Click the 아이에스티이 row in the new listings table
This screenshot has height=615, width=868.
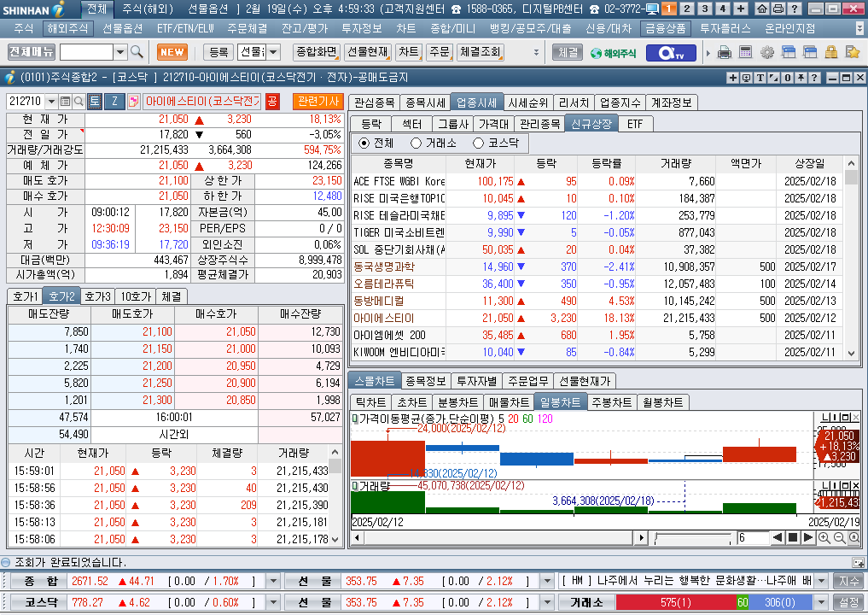(597, 318)
